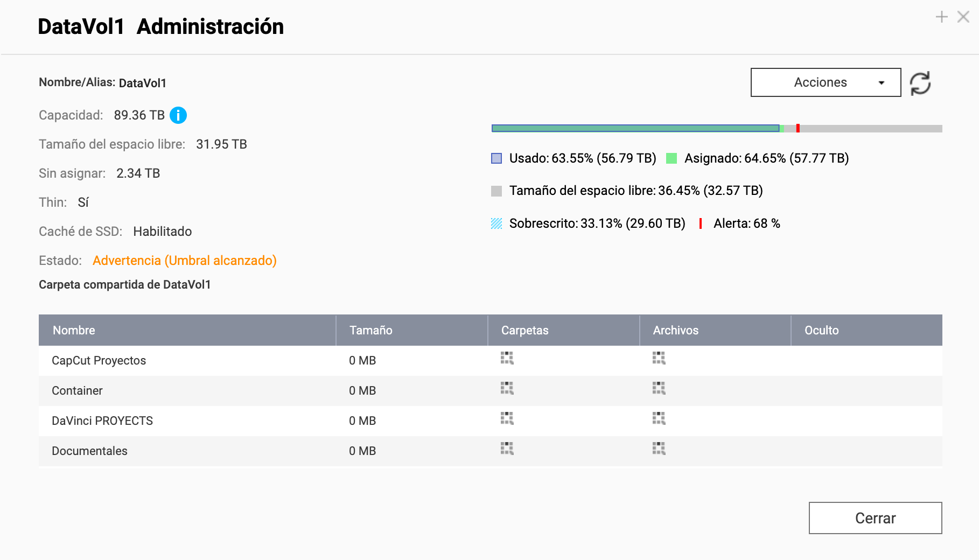Screen dimensions: 979x560
Task: Calculate folder count for Documentales
Action: pos(507,449)
